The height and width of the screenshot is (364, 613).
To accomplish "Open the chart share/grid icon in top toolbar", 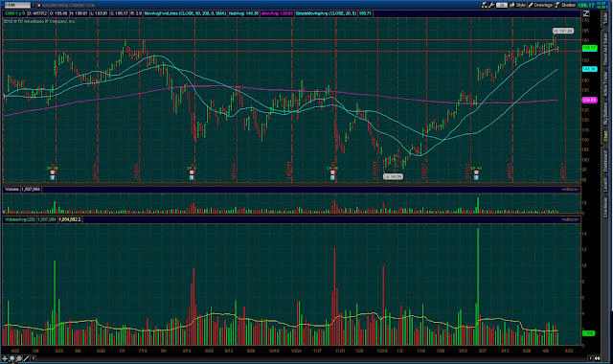I will (x=485, y=5).
